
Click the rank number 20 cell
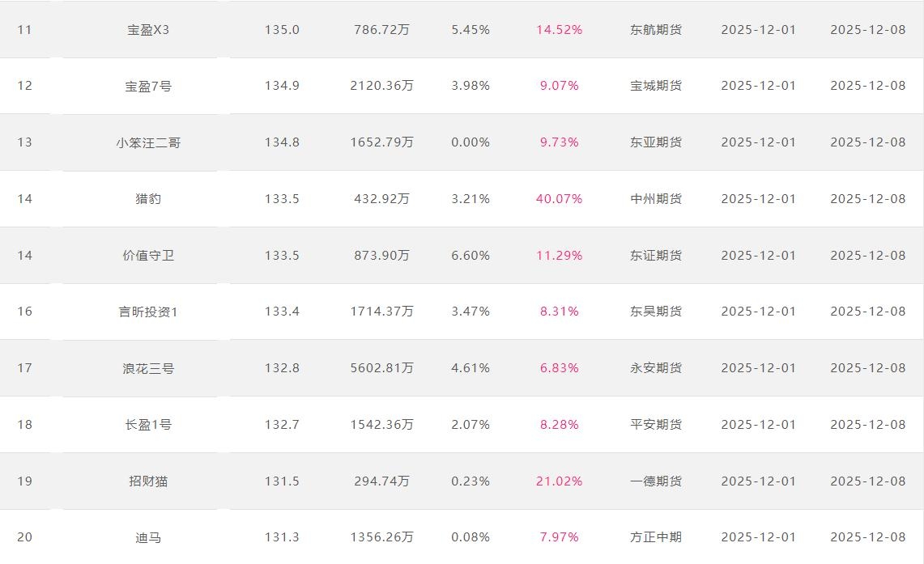(x=25, y=537)
